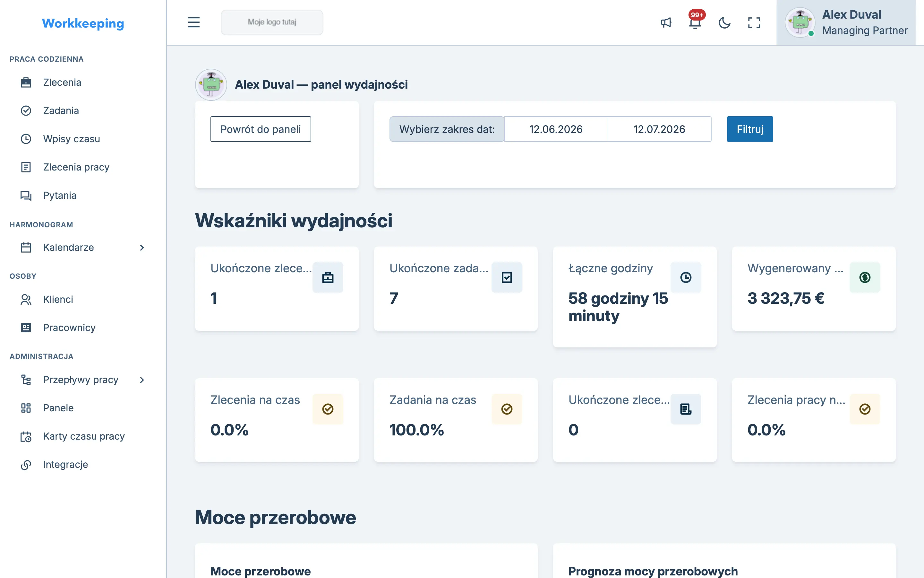Click the briefcase icon on Ukończone zlecenia card
Image resolution: width=924 pixels, height=578 pixels.
point(328,277)
